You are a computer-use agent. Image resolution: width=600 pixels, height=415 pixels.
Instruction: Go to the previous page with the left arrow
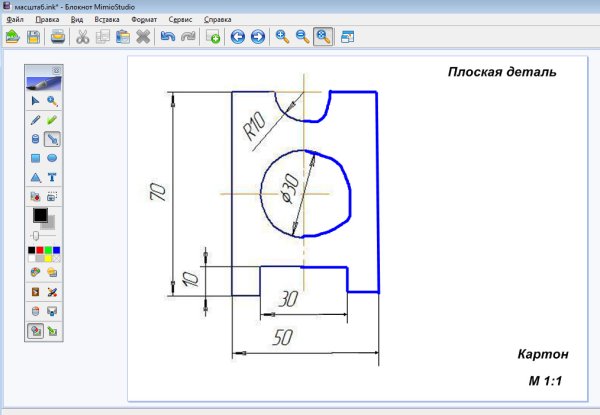click(x=238, y=37)
